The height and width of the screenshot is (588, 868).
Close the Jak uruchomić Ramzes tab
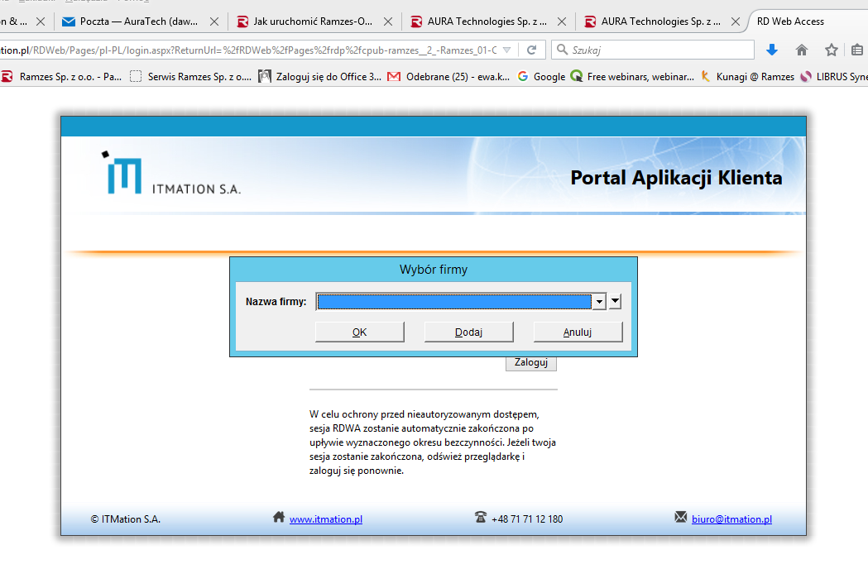388,22
